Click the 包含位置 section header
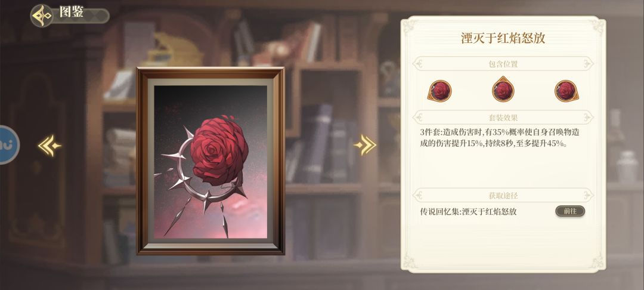The height and width of the screenshot is (290, 644). pyautogui.click(x=503, y=64)
